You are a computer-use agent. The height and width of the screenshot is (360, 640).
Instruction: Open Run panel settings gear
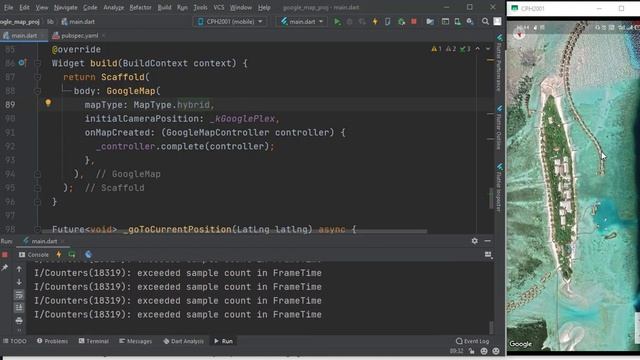(474, 241)
